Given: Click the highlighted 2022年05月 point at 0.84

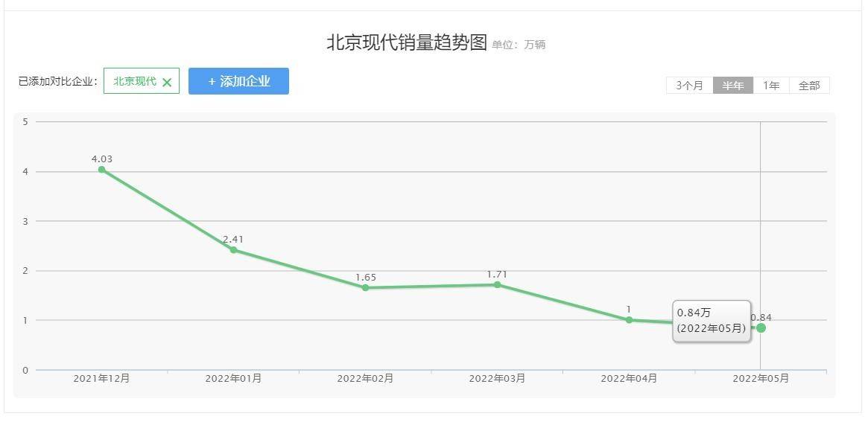Looking at the screenshot, I should pos(761,328).
